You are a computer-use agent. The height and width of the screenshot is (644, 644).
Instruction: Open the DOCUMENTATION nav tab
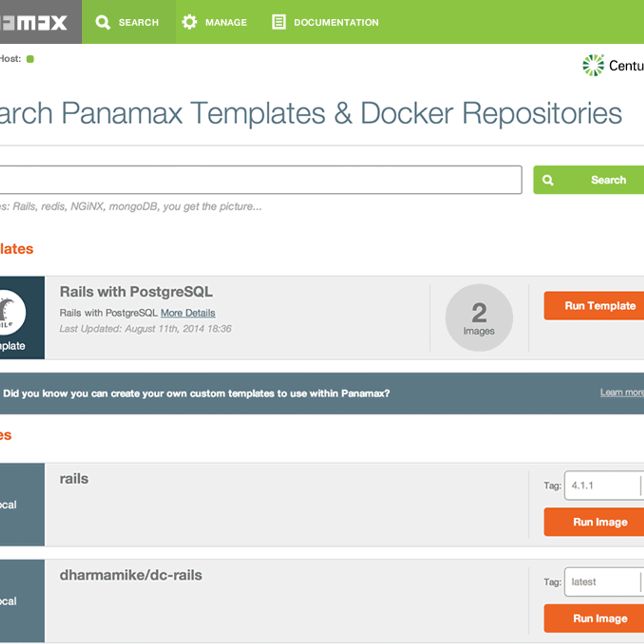(325, 22)
